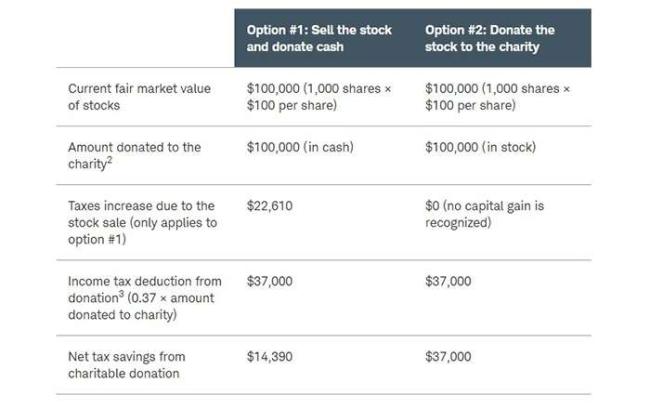Click the $100,000 (in cash) cell
The height and width of the screenshot is (409, 650).
(300, 147)
